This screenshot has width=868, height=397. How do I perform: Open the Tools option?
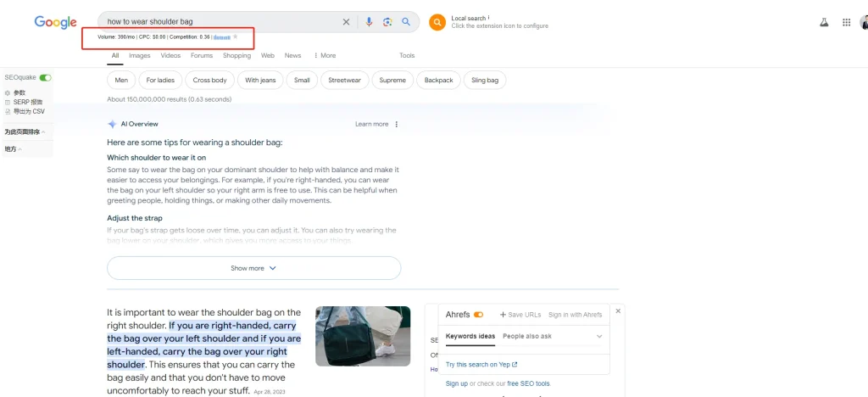click(407, 55)
